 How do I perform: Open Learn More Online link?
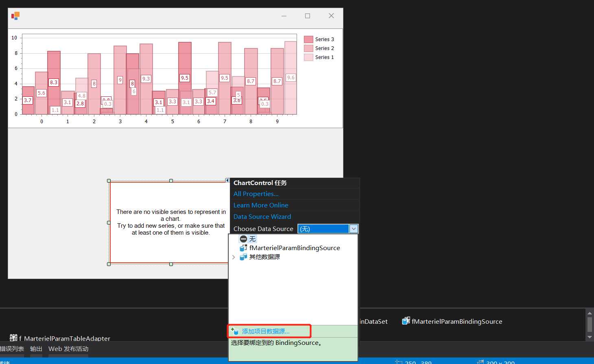tap(261, 205)
